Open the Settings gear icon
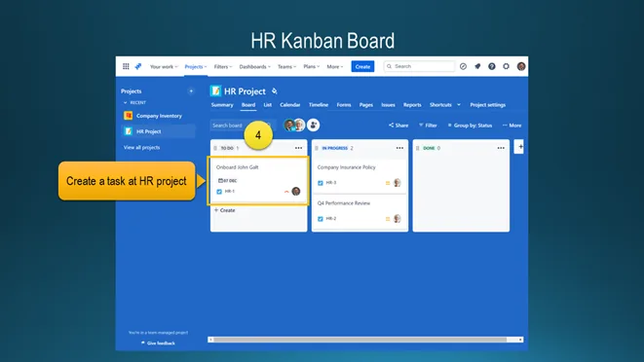644x362 pixels. (x=506, y=66)
